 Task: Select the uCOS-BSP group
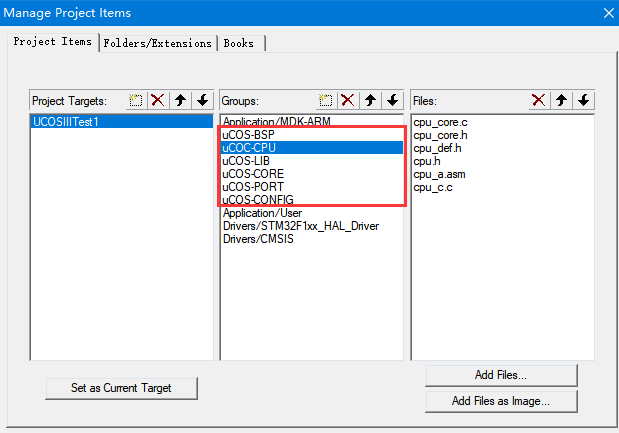(311, 135)
